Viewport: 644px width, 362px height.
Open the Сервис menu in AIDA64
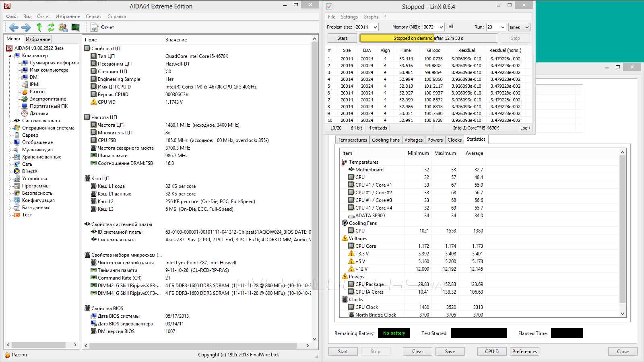(93, 16)
